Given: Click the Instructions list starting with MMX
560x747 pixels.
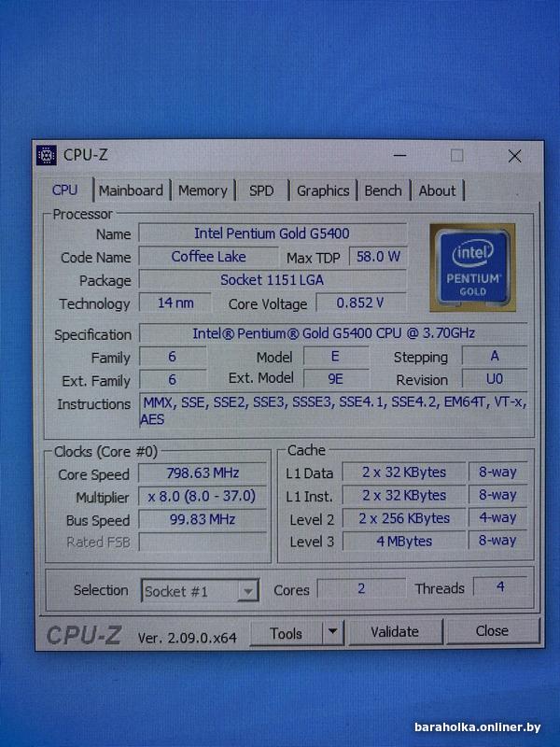Looking at the screenshot, I should pos(333,411).
